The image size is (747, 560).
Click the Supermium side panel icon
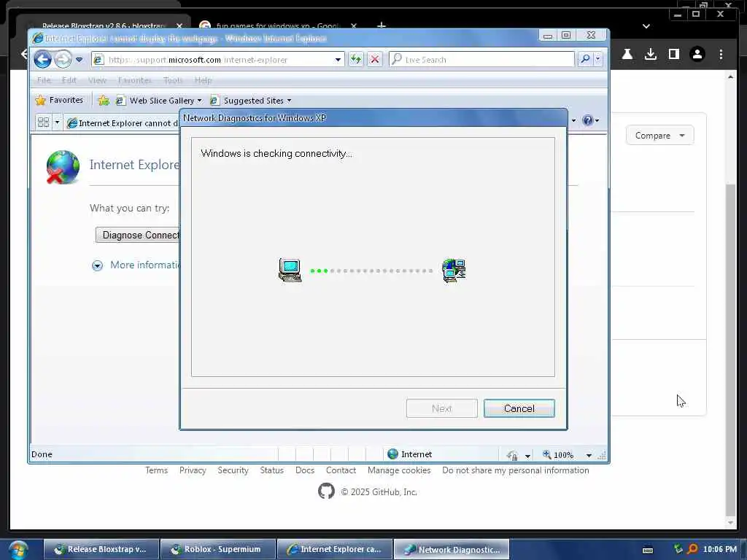tap(673, 54)
